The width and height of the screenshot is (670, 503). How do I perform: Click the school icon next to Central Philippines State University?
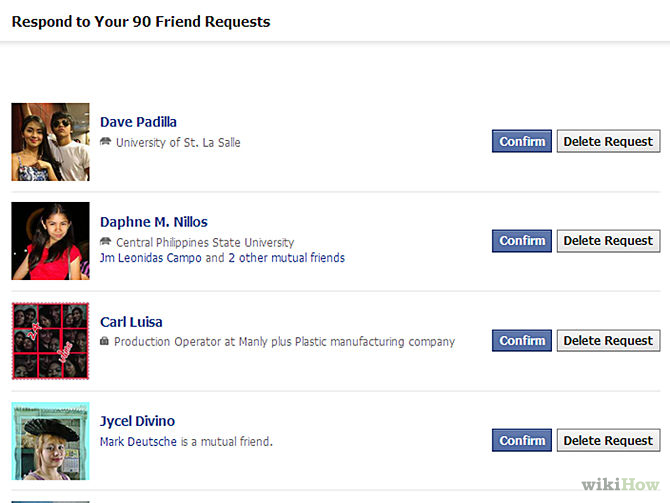point(105,242)
